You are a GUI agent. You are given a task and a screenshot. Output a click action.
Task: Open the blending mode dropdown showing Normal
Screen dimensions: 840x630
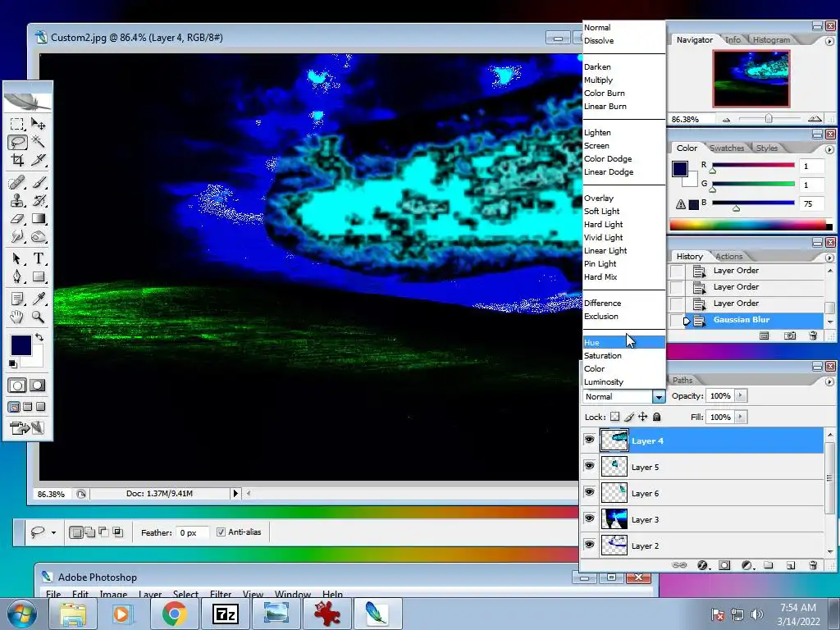click(x=623, y=396)
